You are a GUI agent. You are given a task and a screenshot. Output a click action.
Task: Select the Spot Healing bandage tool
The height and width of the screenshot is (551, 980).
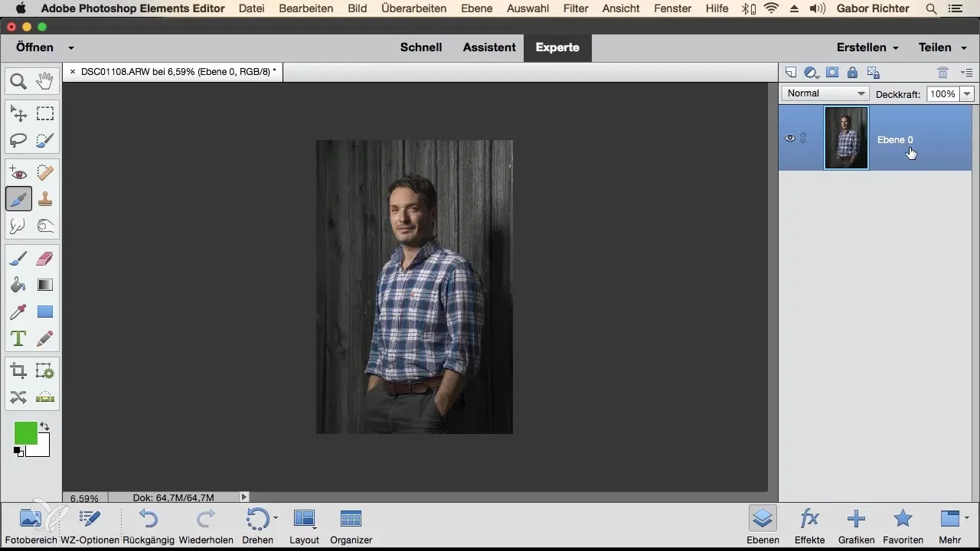click(x=45, y=174)
